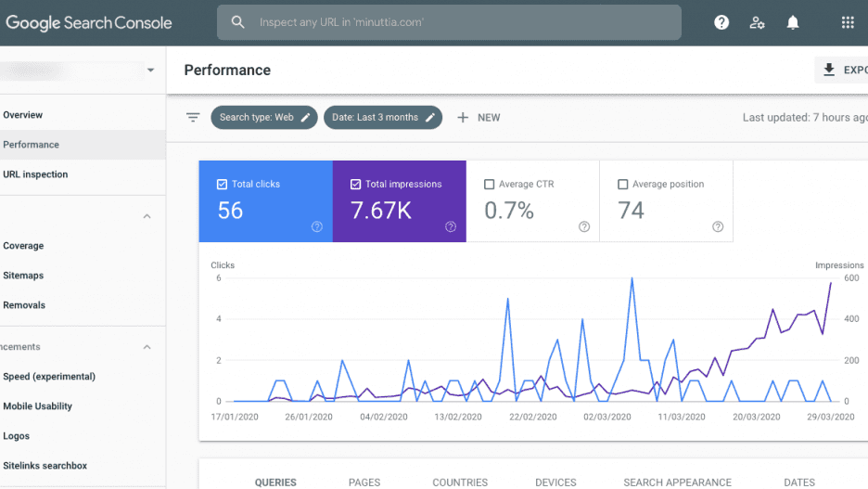
Task: Open the Logos report
Action: click(83, 436)
